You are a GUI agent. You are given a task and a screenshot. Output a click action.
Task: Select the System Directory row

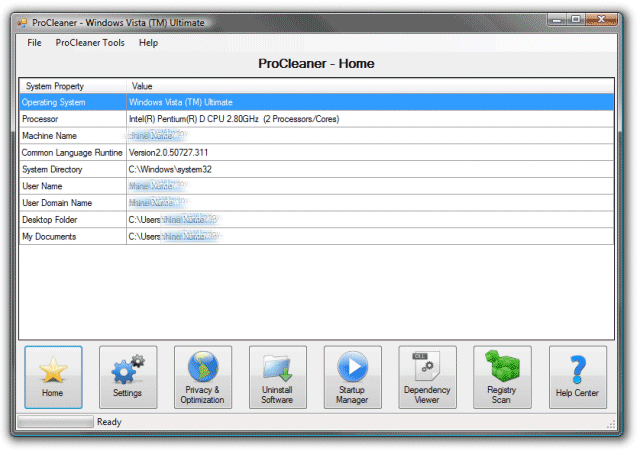click(317, 169)
